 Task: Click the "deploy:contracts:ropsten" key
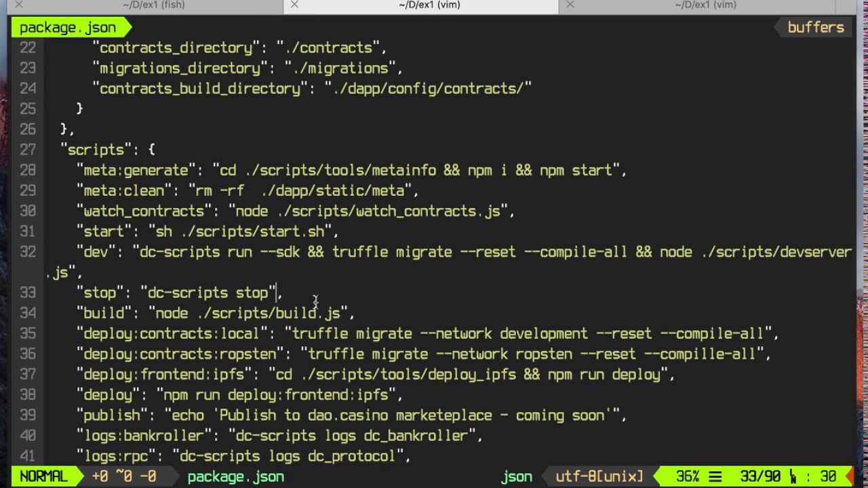pyautogui.click(x=180, y=354)
